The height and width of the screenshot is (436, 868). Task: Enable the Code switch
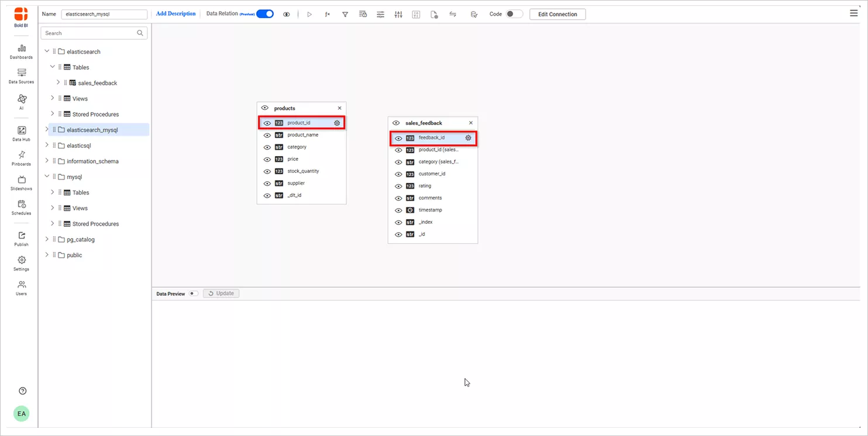[x=514, y=14]
